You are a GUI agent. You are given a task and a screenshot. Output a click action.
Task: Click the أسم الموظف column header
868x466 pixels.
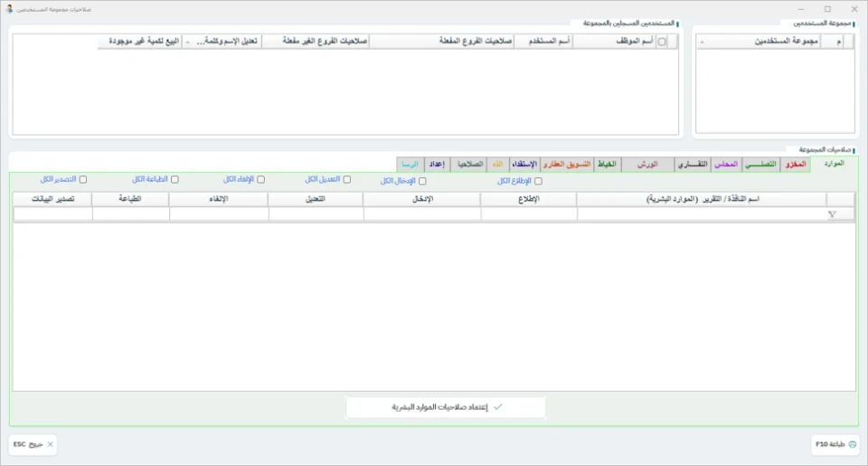pyautogui.click(x=614, y=42)
